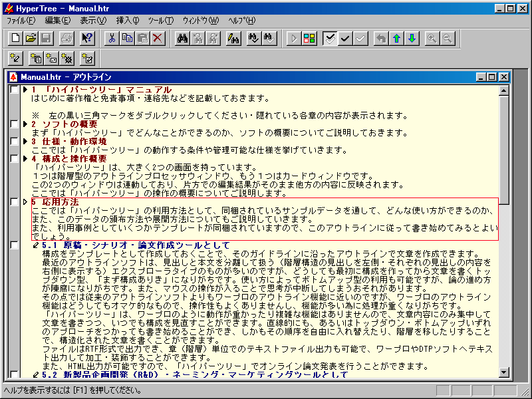Image resolution: width=532 pixels, height=399 pixels.
Task: Click status bar text ヘルプを表示するには [F1]
Action: 72,390
